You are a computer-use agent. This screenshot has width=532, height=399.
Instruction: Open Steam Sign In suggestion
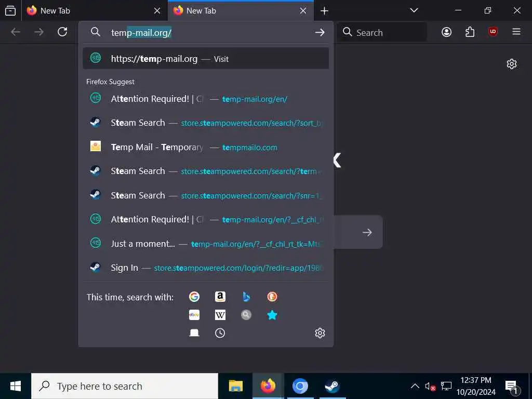[206, 268]
